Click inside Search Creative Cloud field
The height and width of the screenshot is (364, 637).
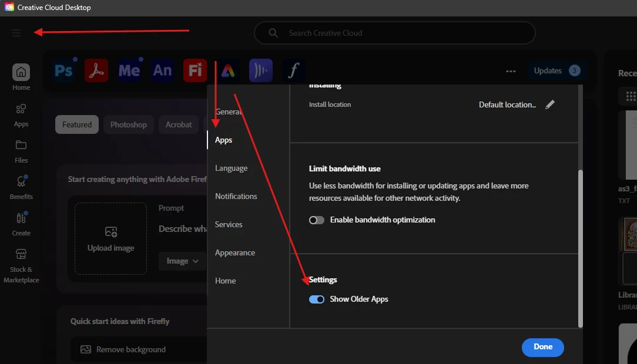click(x=394, y=33)
